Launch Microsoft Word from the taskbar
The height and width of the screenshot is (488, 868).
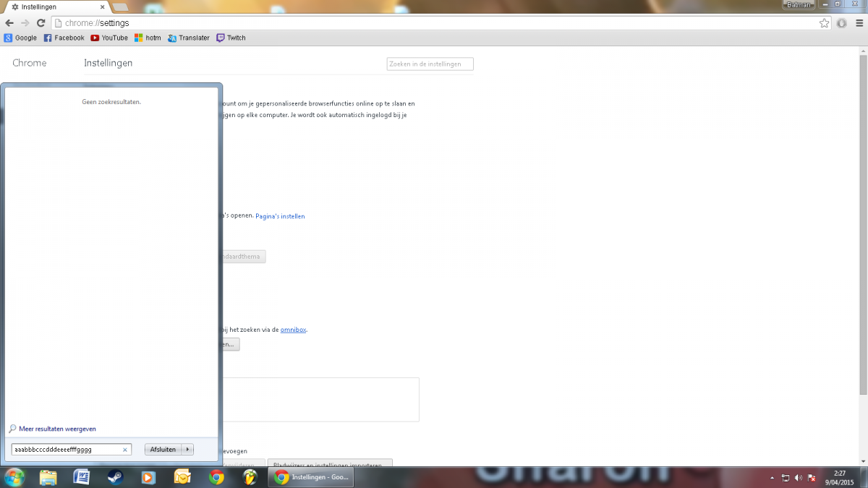click(x=81, y=477)
